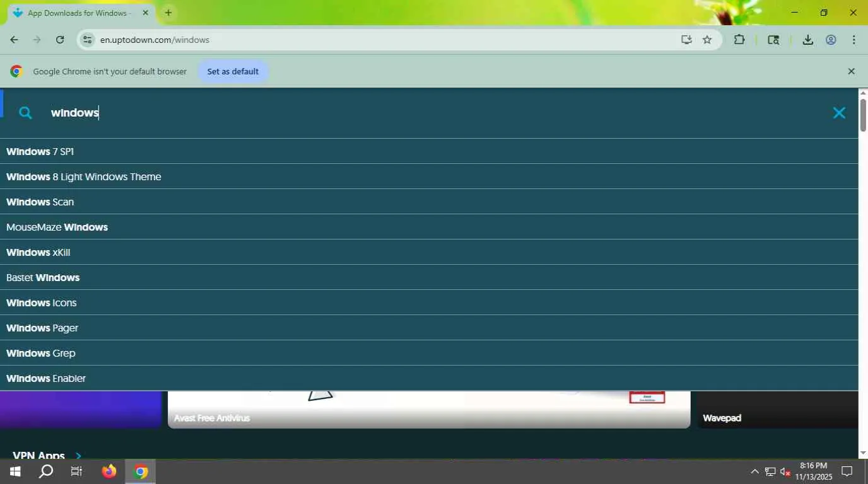Open the "Windows Grep" suggestion
Screen dimensions: 868x484
tap(429, 353)
